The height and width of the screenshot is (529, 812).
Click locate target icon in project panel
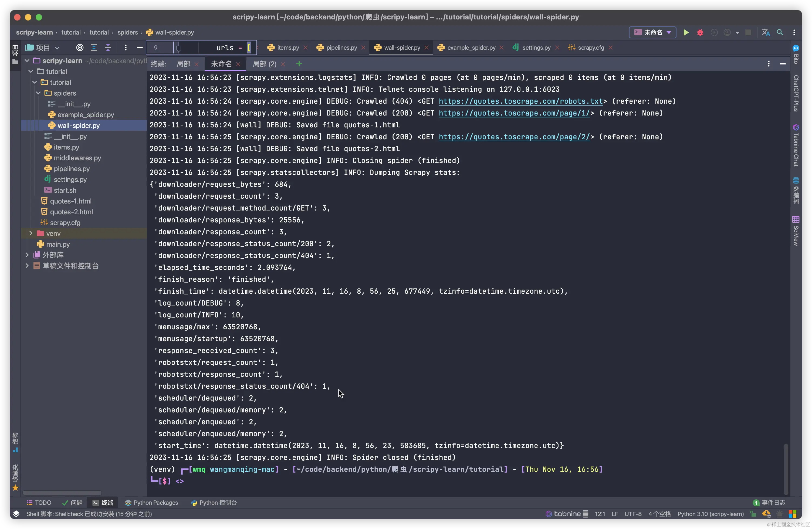click(x=79, y=48)
